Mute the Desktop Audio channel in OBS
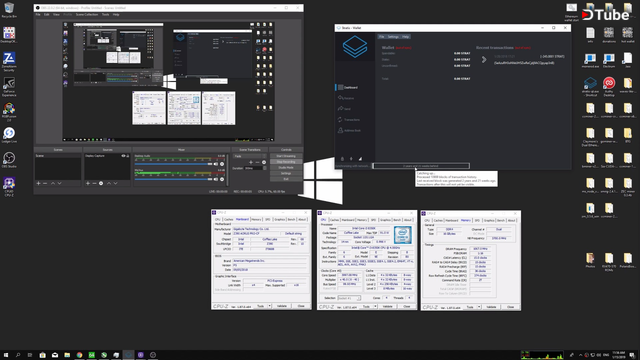This screenshot has height=360, width=640. coord(216,164)
